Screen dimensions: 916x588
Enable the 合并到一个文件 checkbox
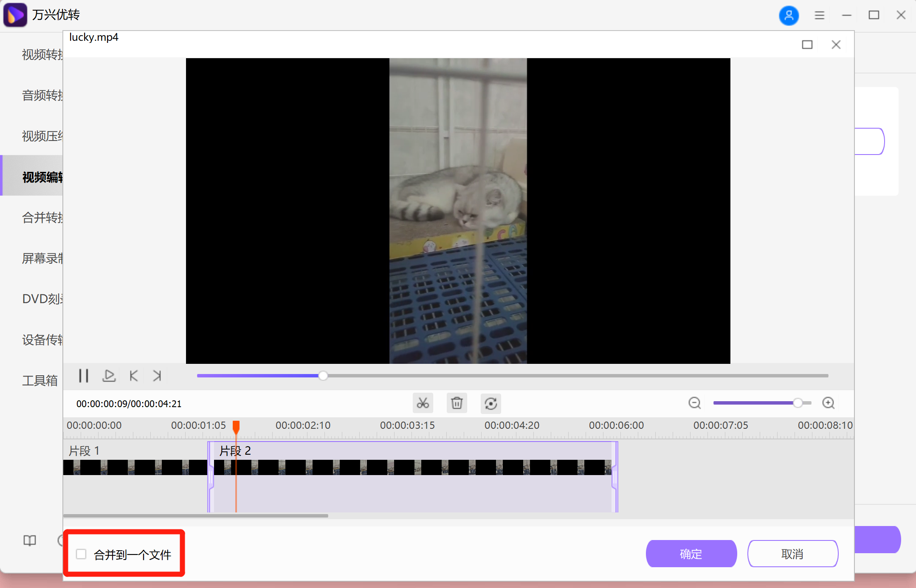(81, 554)
